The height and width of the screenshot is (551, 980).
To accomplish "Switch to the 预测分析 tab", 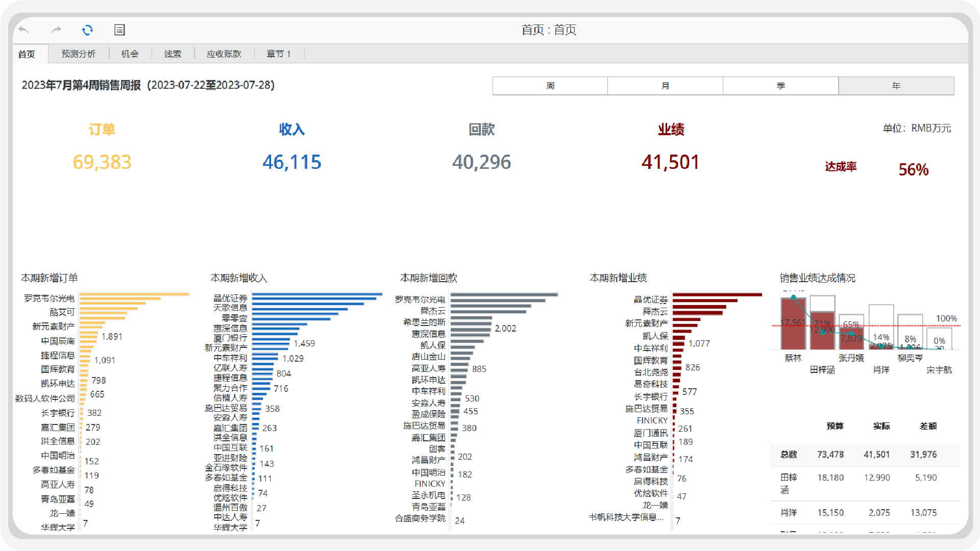I will [78, 54].
